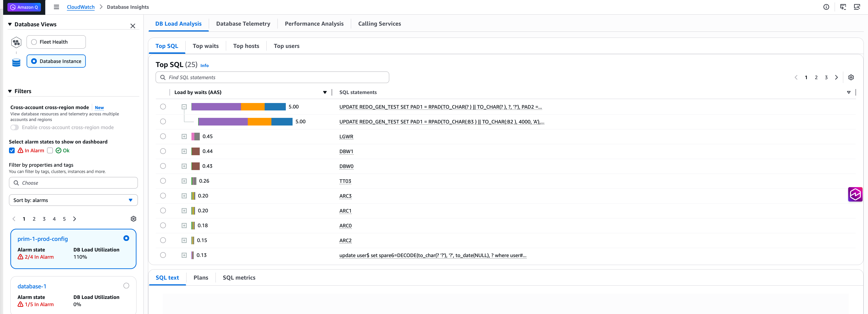Image resolution: width=868 pixels, height=314 pixels.
Task: Switch to Performance Analysis tab
Action: [x=314, y=24]
